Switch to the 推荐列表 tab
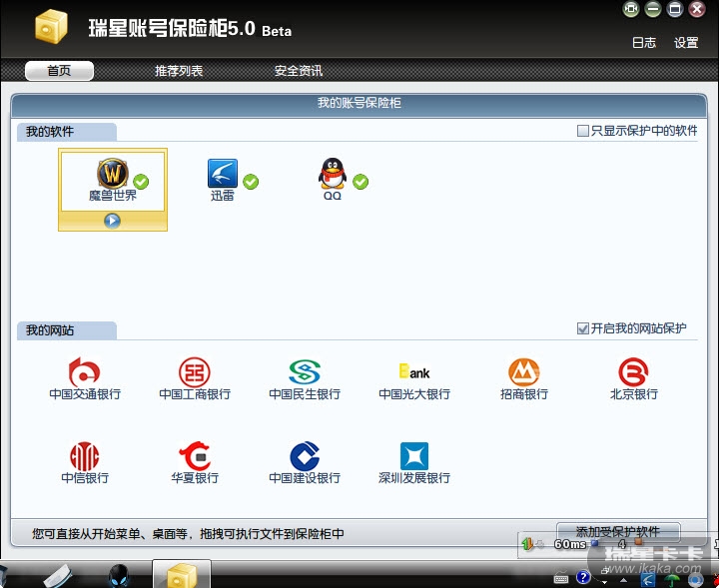719x588 pixels. [179, 71]
